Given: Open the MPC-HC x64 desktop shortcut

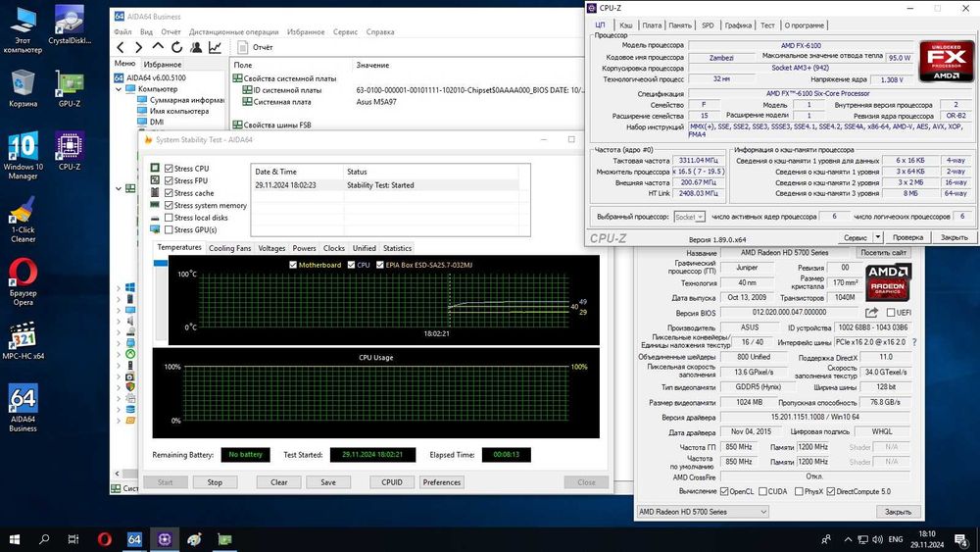Looking at the screenshot, I should point(24,340).
